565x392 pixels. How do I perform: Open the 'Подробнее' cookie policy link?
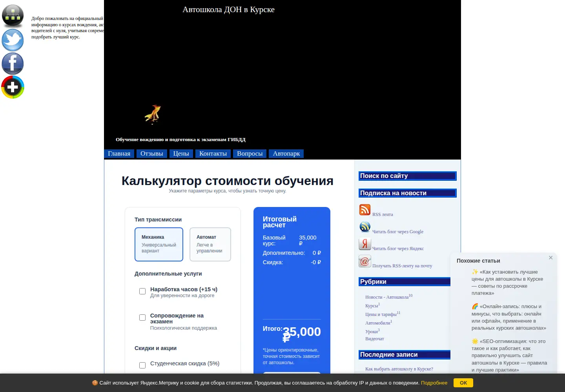pos(434,383)
